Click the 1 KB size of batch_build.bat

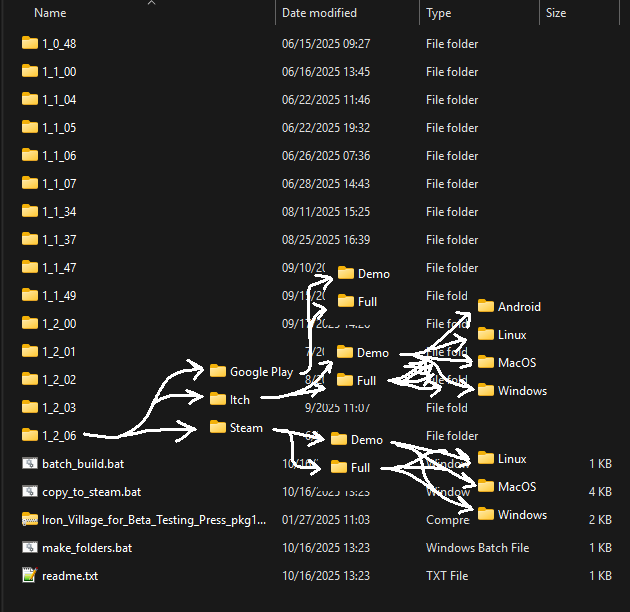point(600,464)
